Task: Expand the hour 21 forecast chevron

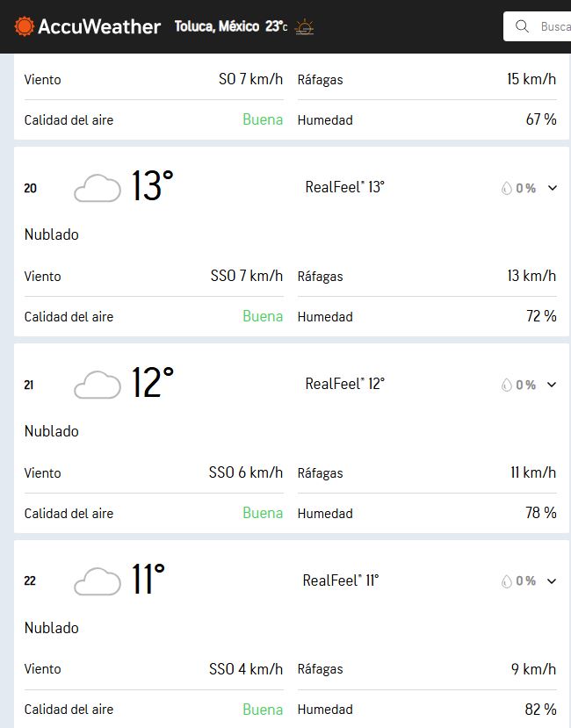Action: pos(552,385)
